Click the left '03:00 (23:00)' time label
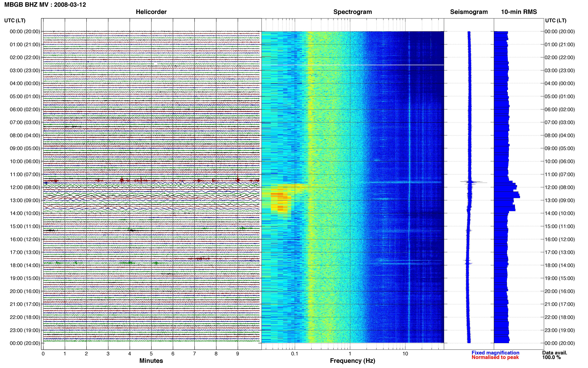Viewport: 588px width, 368px height. [x=25, y=70]
